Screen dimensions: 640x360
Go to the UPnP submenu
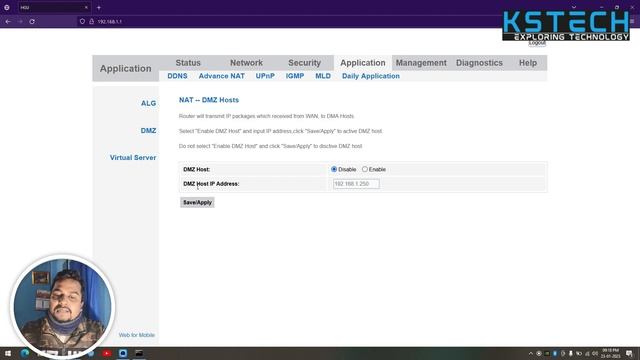[x=265, y=76]
